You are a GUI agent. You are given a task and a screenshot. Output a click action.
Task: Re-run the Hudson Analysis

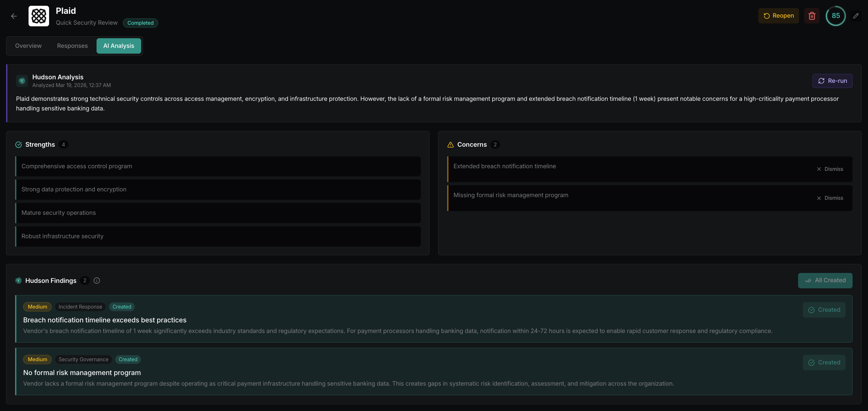click(x=832, y=81)
